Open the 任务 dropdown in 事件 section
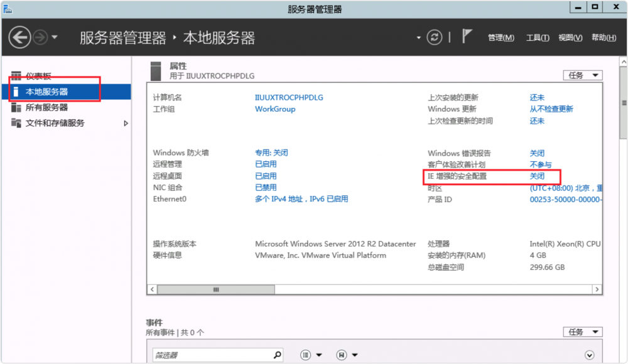 point(582,332)
